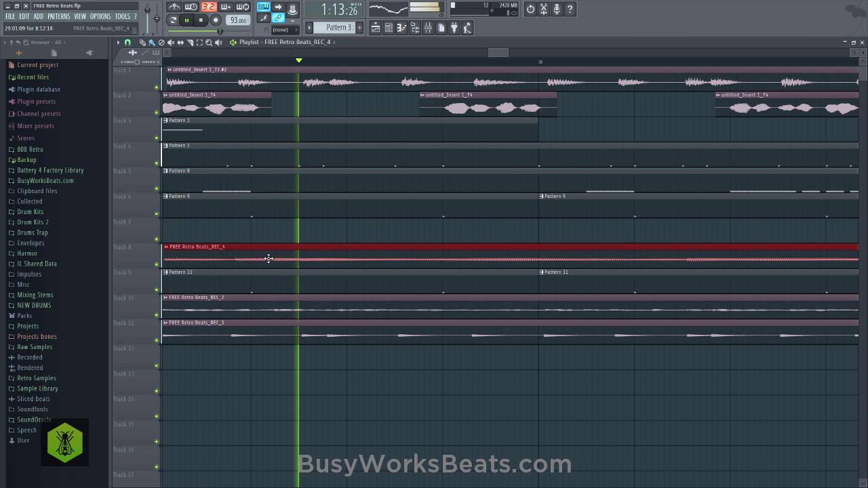The width and height of the screenshot is (868, 488).
Task: Expand the Drum Kits folder in browser
Action: coord(30,211)
